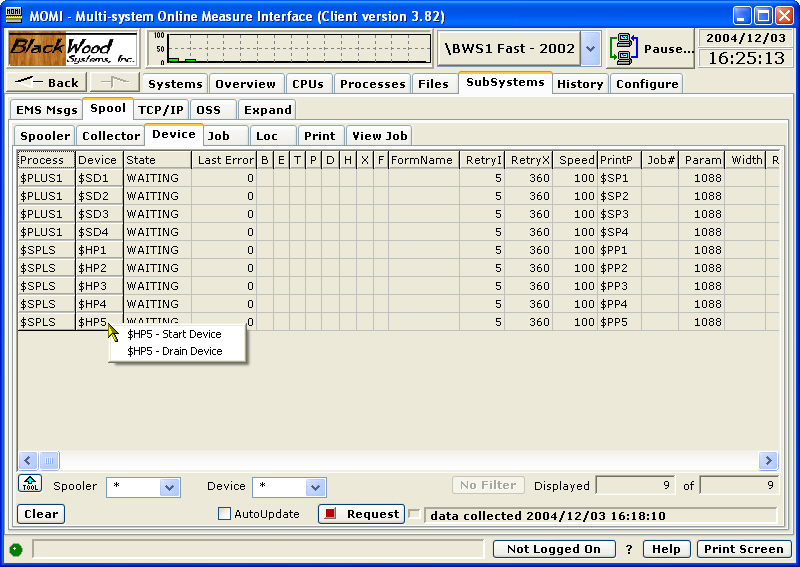The height and width of the screenshot is (567, 800).
Task: Switch to the Collector tab
Action: tap(111, 135)
